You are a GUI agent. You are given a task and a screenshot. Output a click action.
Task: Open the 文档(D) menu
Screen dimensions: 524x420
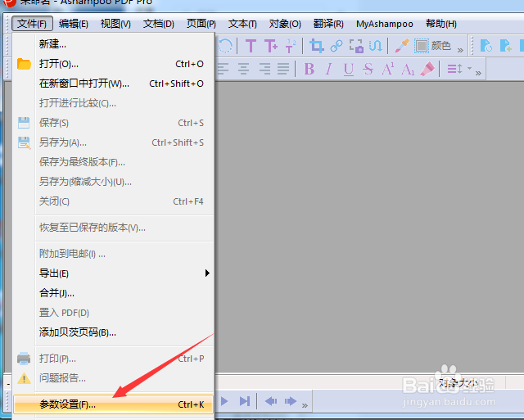coord(159,24)
